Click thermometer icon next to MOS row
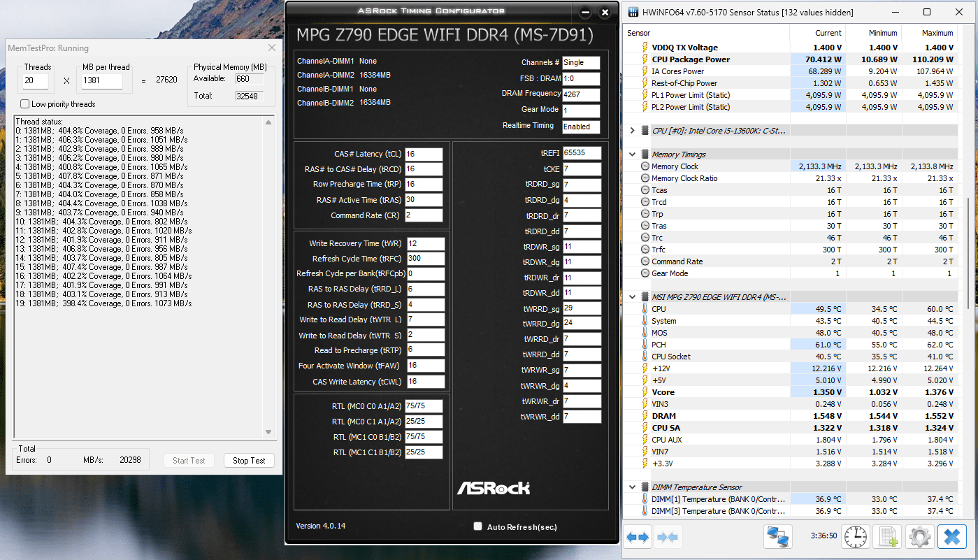 [x=645, y=333]
